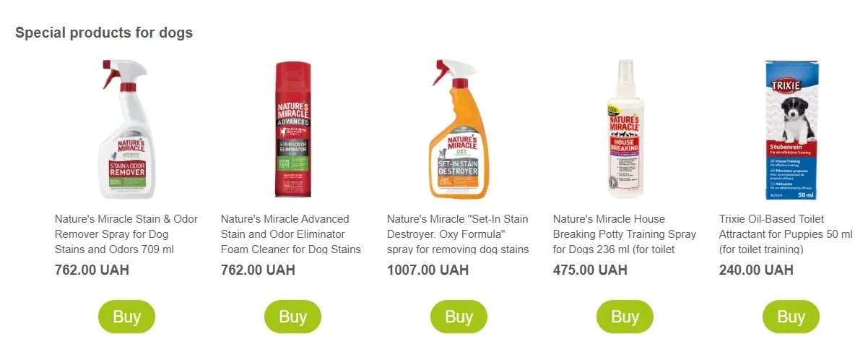Click the 1007.00 UAH price

428,270
